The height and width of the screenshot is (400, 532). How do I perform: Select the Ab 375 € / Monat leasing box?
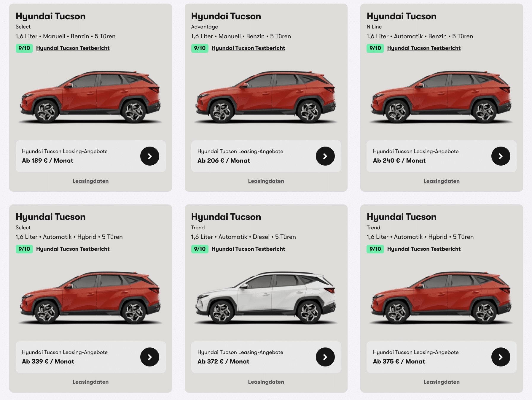(x=442, y=357)
